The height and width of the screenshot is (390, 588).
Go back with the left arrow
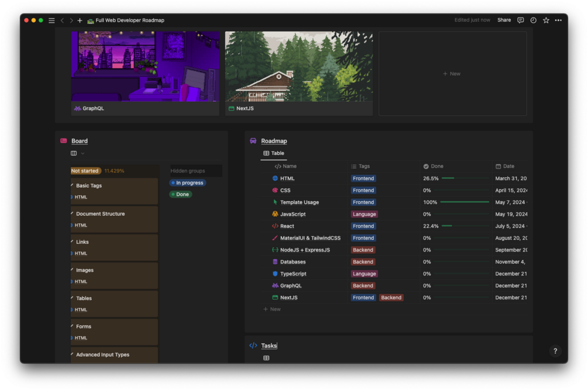pyautogui.click(x=62, y=20)
